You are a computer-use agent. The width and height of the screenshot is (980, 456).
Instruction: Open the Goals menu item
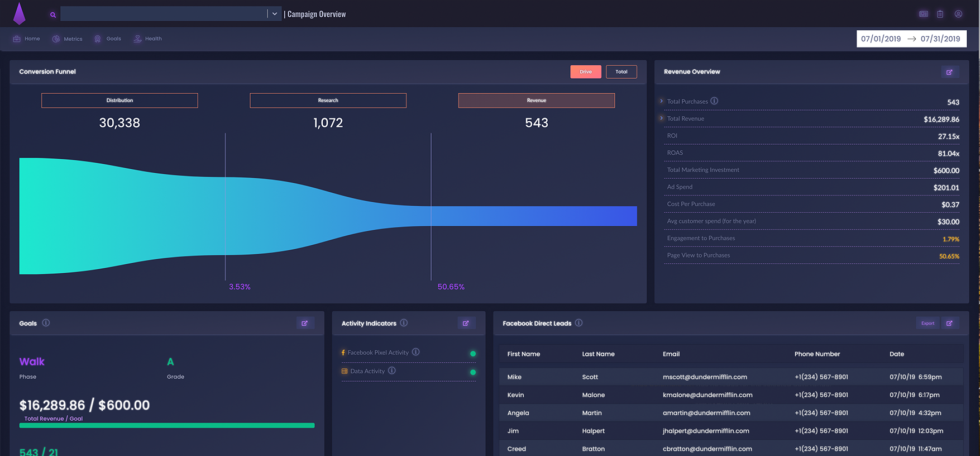(x=107, y=39)
